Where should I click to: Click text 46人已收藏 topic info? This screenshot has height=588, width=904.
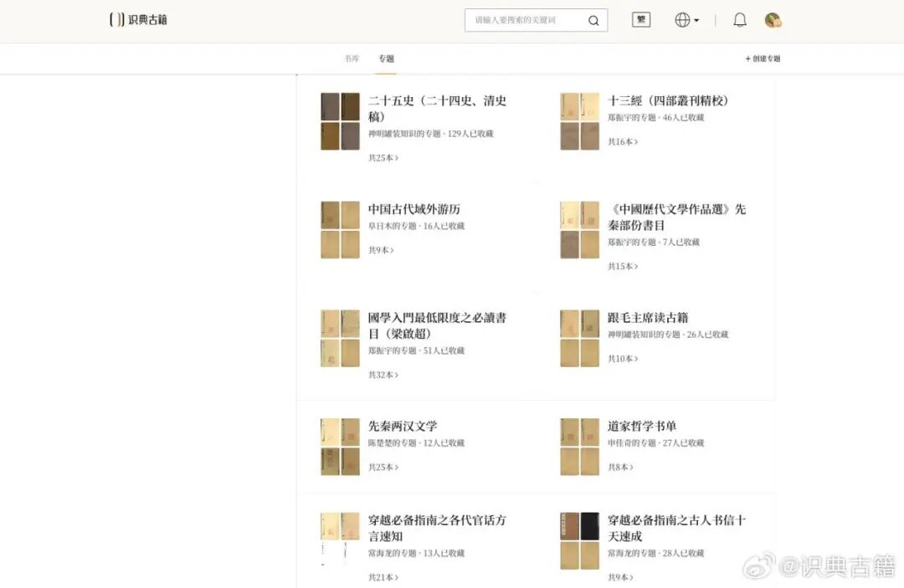(x=683, y=117)
